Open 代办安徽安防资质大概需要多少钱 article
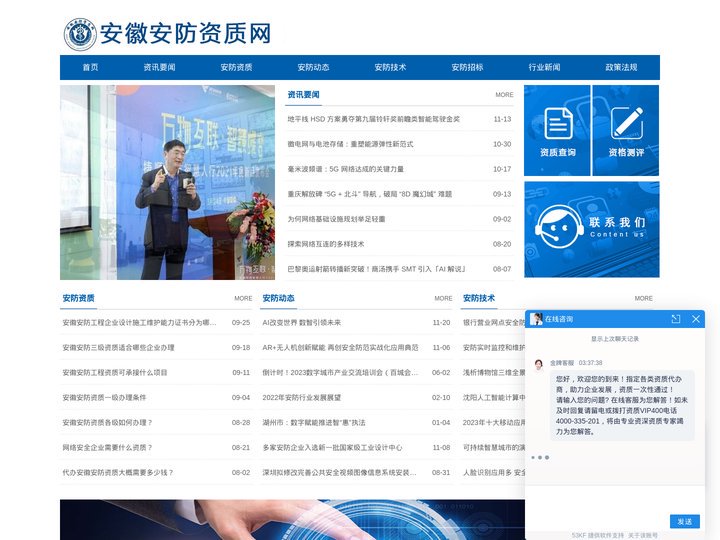Screen dimensions: 720x540 tap(118, 472)
